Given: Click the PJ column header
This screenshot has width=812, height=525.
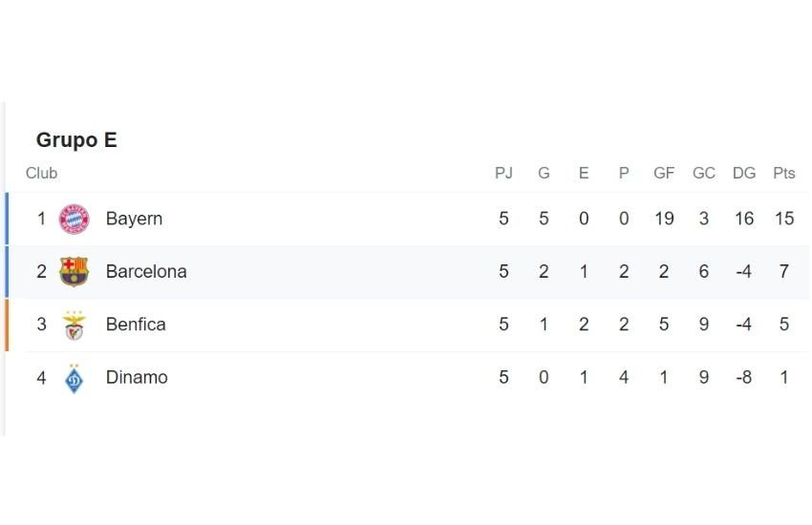Looking at the screenshot, I should 503,173.
